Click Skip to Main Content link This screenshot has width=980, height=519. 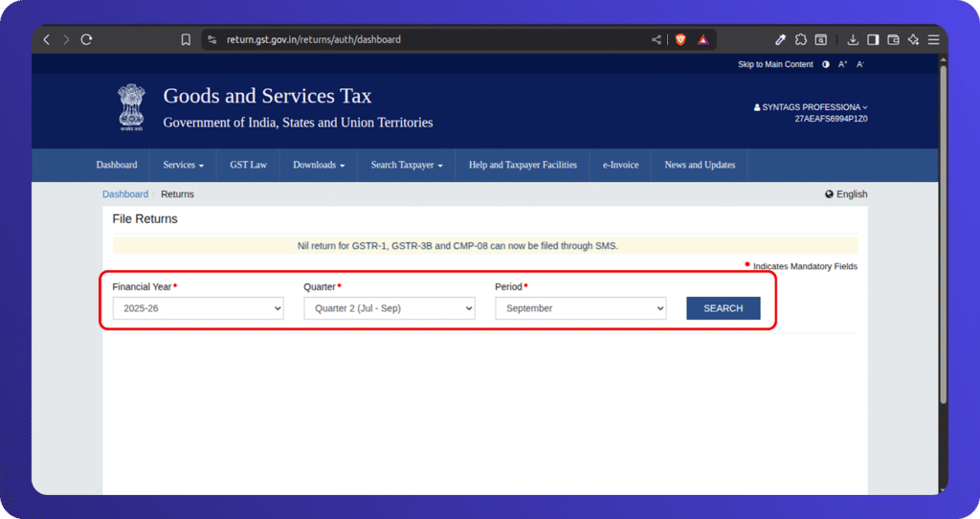coord(775,64)
